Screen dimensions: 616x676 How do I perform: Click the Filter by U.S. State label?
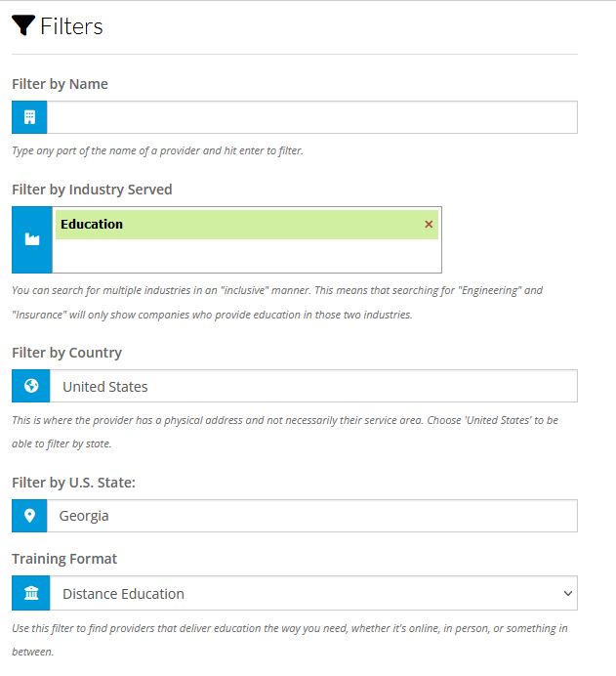[73, 483]
